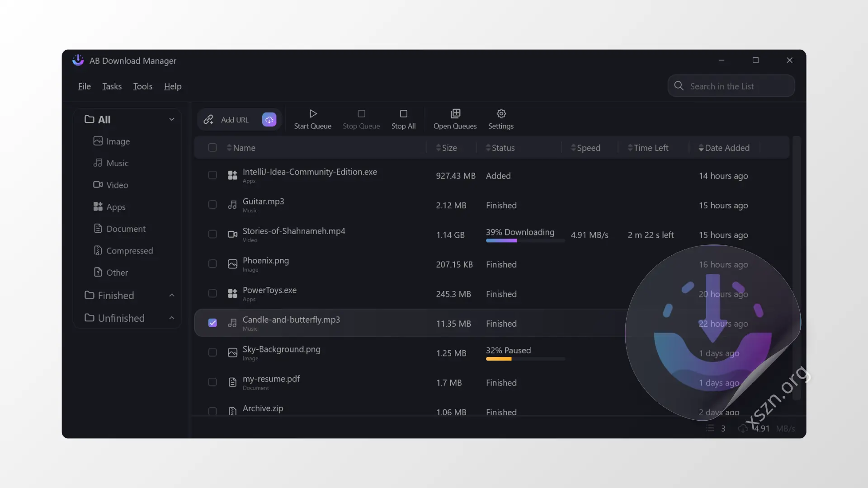Image resolution: width=868 pixels, height=488 pixels.
Task: Open Queues via toolbar icon
Action: click(455, 113)
